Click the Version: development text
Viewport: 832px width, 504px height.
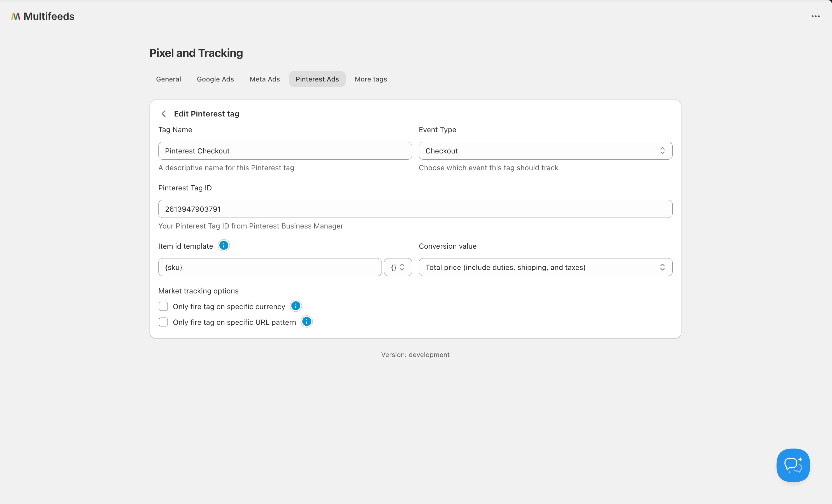click(x=415, y=354)
